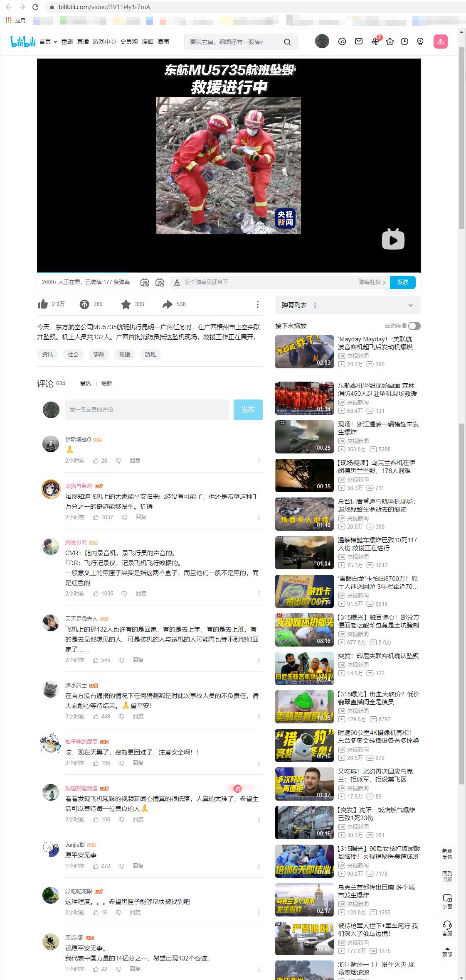Click the 发一条友善的评论 comment input field

(x=147, y=410)
